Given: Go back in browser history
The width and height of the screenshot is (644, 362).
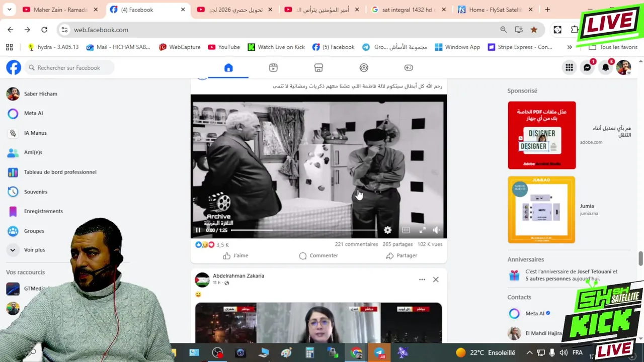Looking at the screenshot, I should tap(10, 30).
